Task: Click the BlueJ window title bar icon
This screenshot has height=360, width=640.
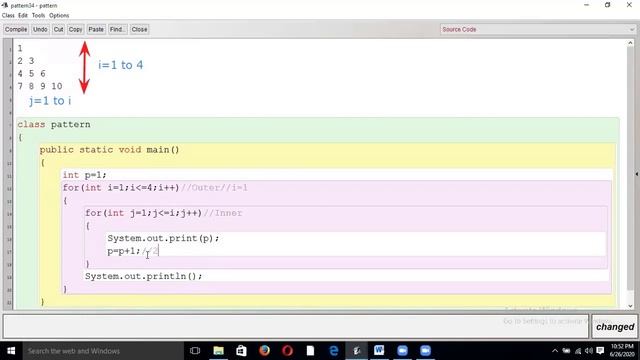Action: click(x=5, y=5)
